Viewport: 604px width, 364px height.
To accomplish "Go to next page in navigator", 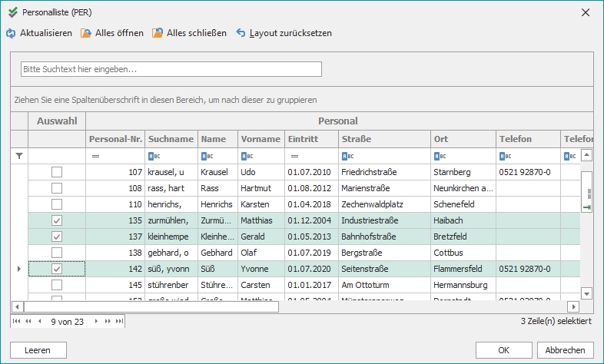I will (x=108, y=321).
